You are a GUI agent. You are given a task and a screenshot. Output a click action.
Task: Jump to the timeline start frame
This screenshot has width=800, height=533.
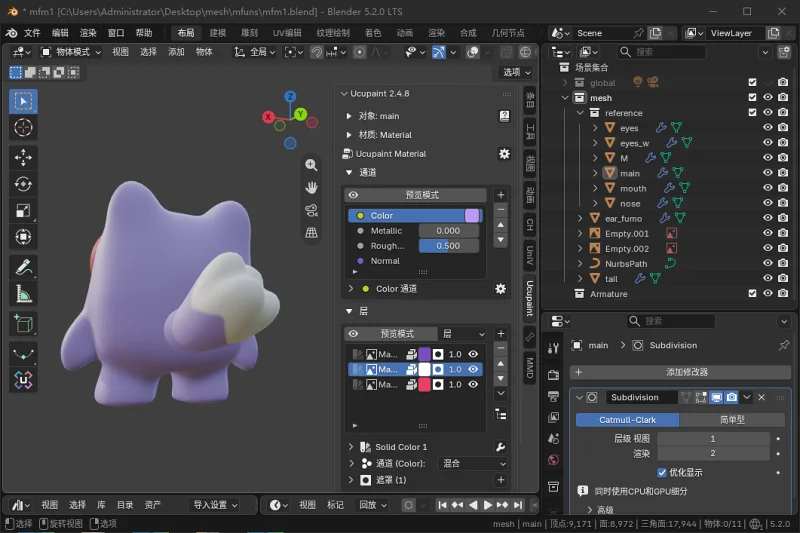442,505
